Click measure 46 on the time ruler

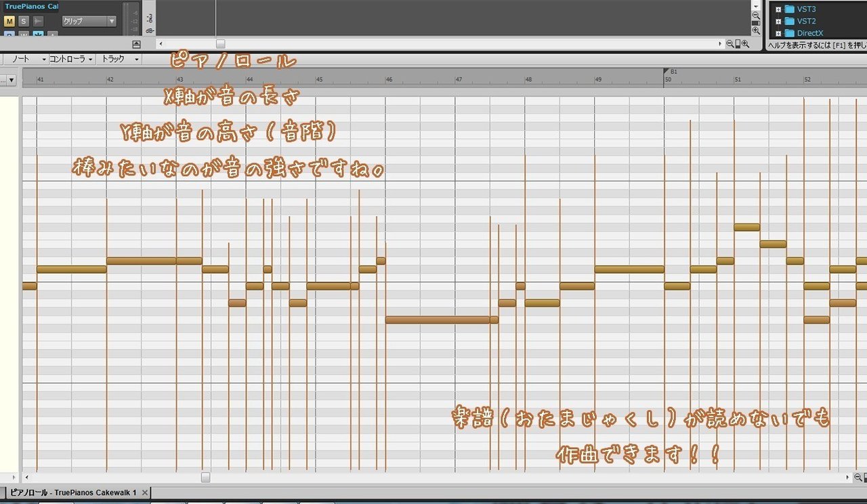389,80
